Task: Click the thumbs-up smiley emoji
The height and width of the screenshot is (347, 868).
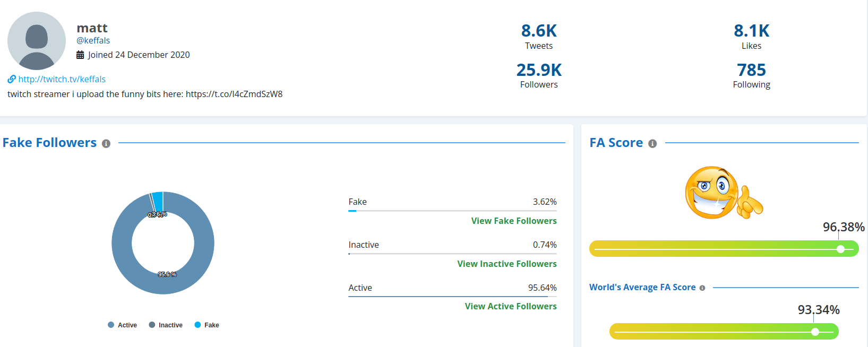Action: 723,193
